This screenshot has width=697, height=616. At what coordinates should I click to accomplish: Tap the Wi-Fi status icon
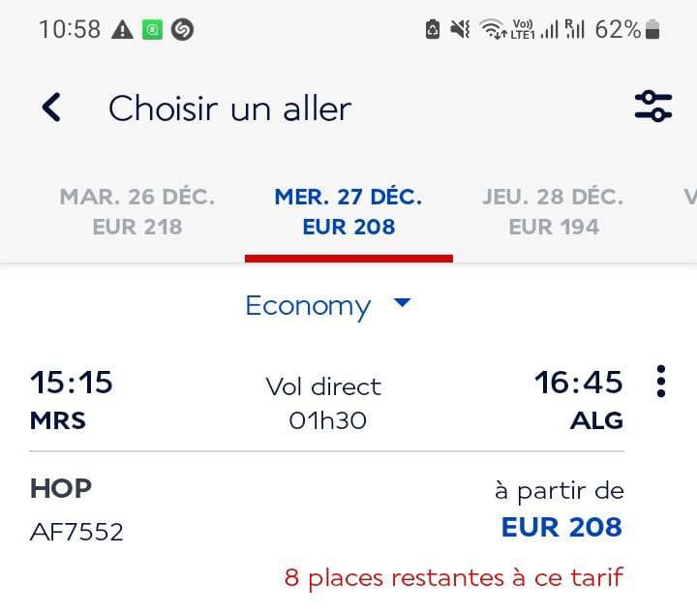(x=493, y=30)
